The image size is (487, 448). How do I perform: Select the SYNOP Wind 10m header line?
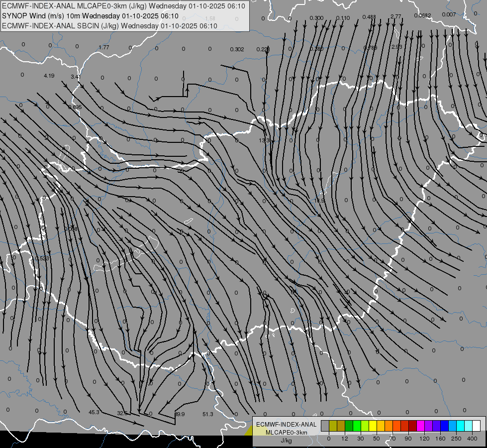point(89,16)
